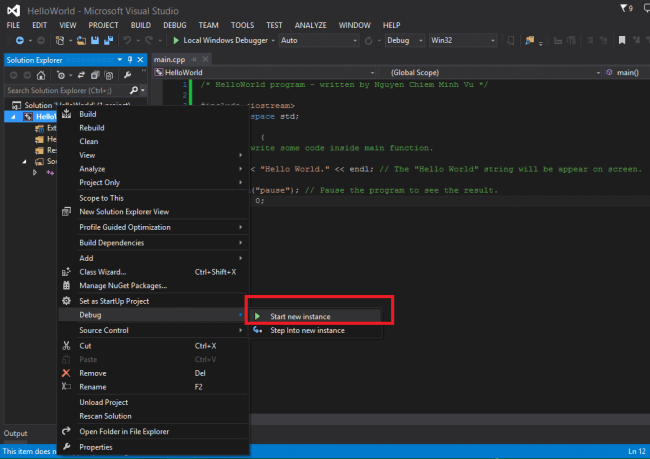Click the Open File folder icon

[81, 40]
